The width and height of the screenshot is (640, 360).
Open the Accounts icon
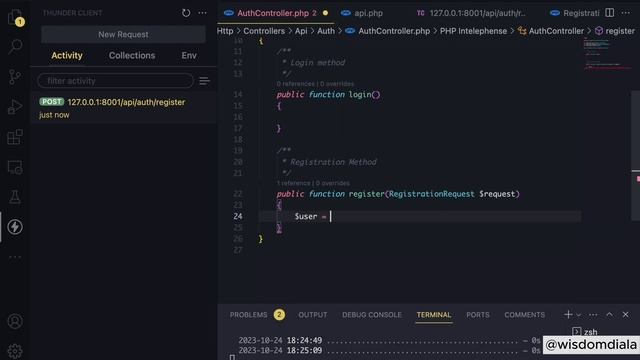[x=15, y=322]
